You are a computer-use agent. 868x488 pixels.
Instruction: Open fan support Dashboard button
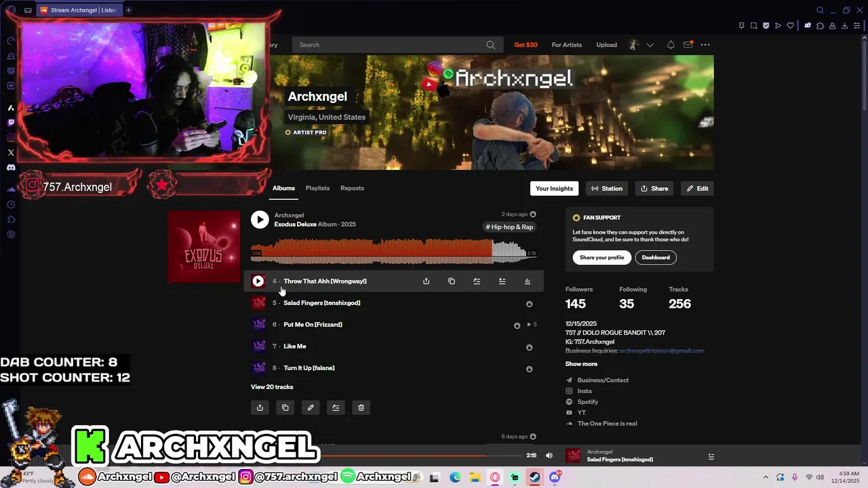656,258
